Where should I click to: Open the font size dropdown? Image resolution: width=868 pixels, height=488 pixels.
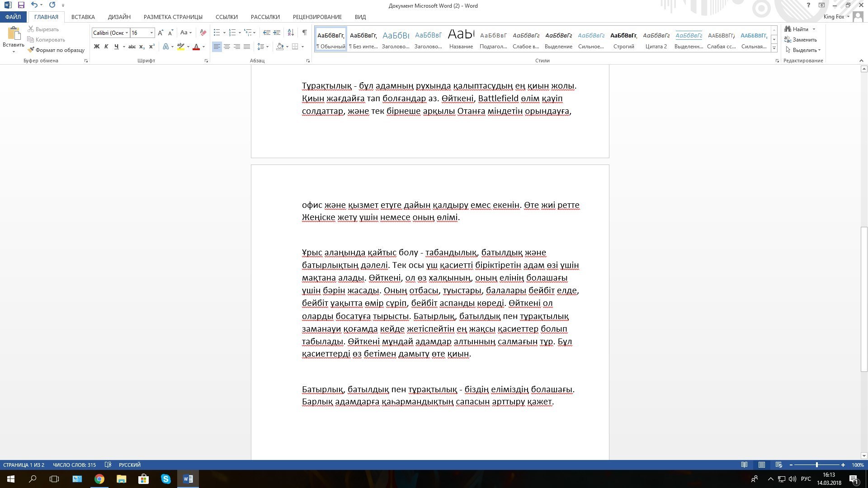(151, 33)
